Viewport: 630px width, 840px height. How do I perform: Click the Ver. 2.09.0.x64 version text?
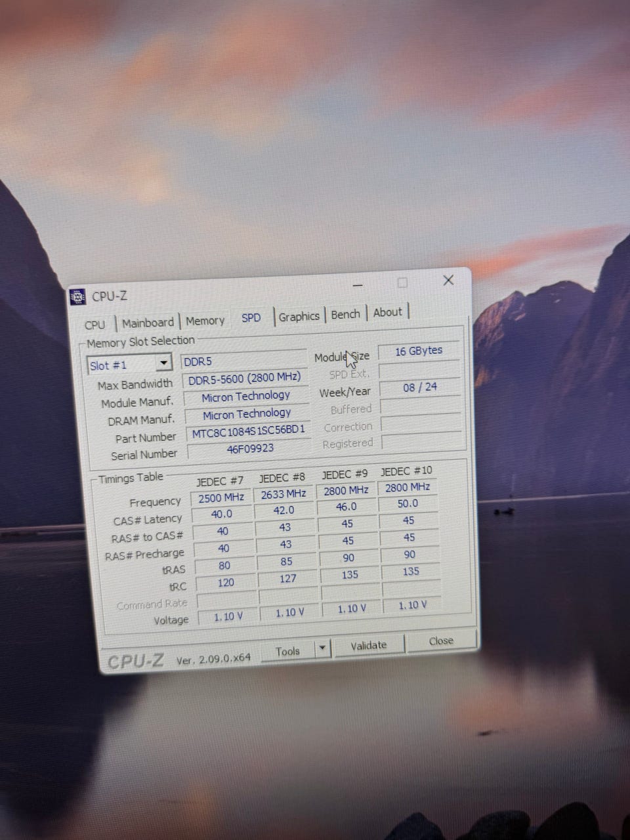coord(213,658)
